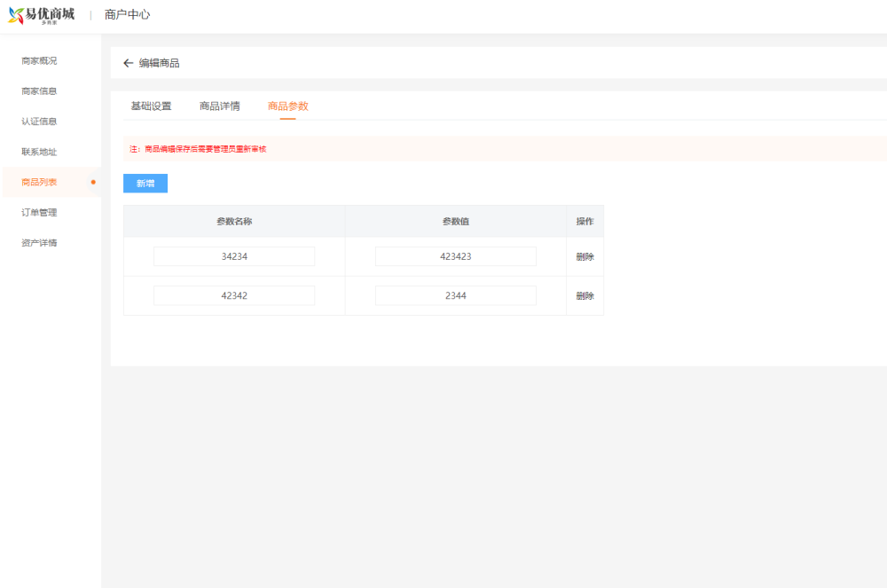887x588 pixels.
Task: Go to 认证信息 sidebar item
Action: (x=39, y=122)
